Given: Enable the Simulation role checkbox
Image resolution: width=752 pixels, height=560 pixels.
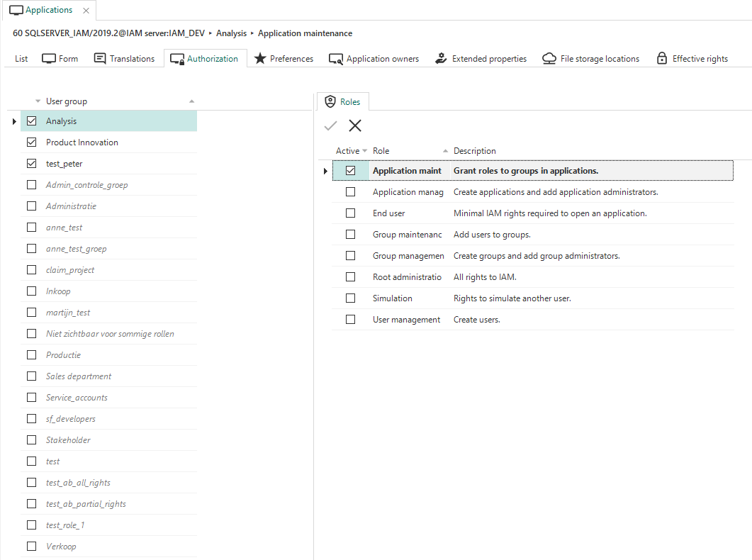Looking at the screenshot, I should (x=350, y=298).
